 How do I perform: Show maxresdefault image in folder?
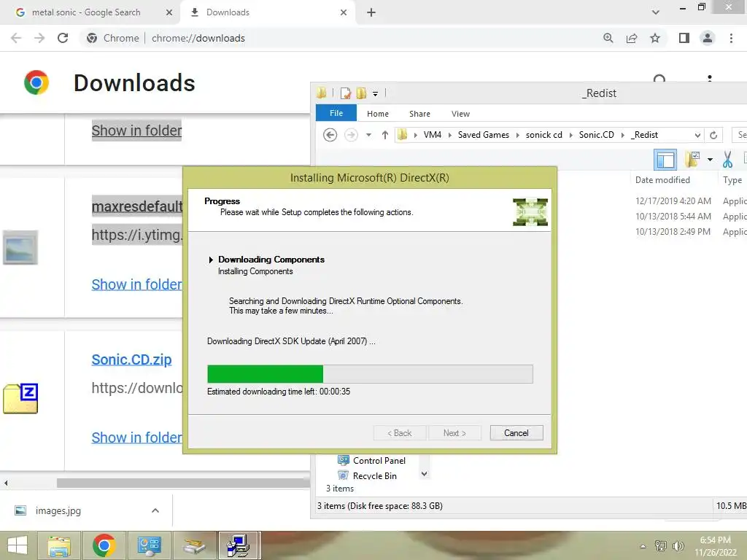(x=136, y=284)
